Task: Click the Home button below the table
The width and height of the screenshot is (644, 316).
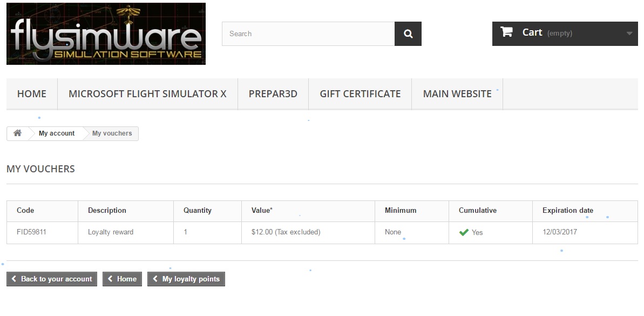Action: (x=122, y=279)
